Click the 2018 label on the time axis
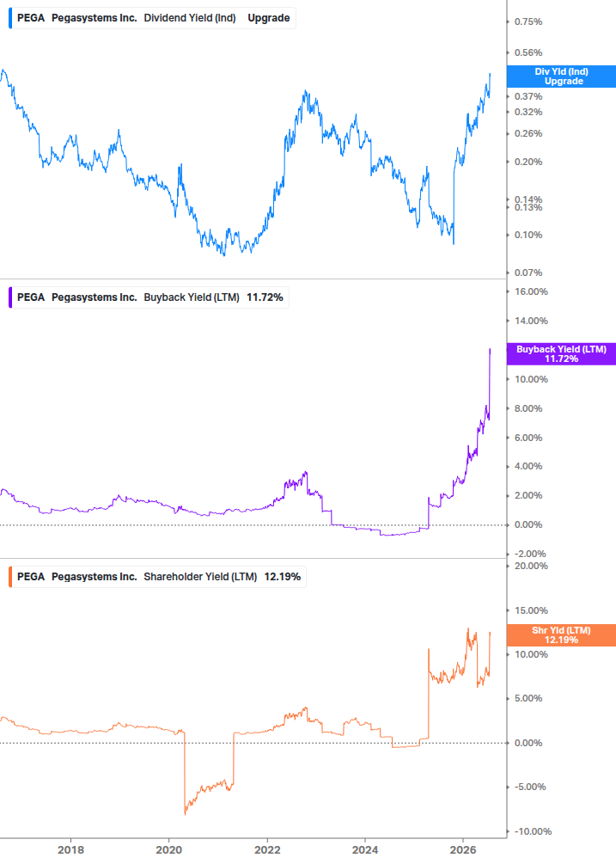The width and height of the screenshot is (616, 864). coord(70,849)
